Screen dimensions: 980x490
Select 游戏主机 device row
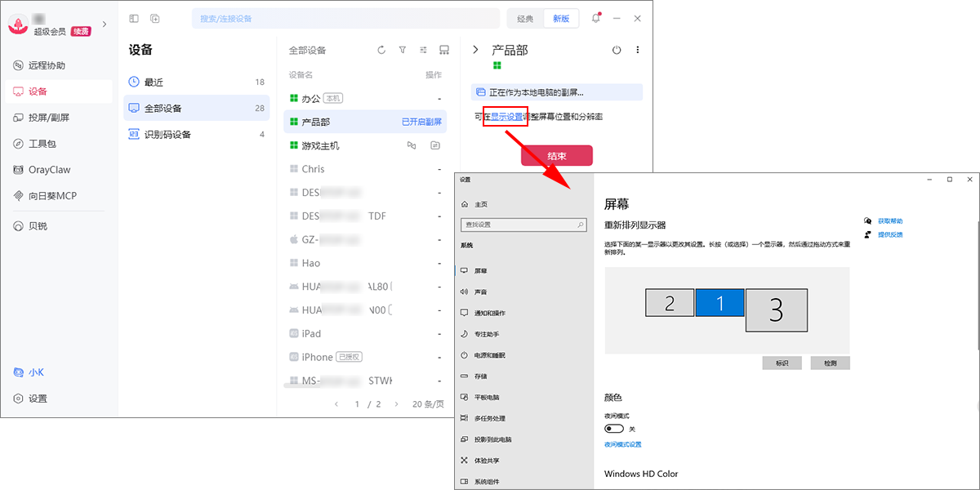point(365,145)
